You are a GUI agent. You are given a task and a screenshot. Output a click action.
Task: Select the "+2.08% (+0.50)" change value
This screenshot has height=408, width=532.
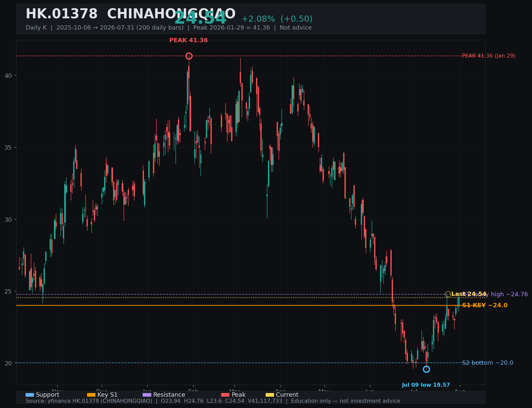pos(277,19)
